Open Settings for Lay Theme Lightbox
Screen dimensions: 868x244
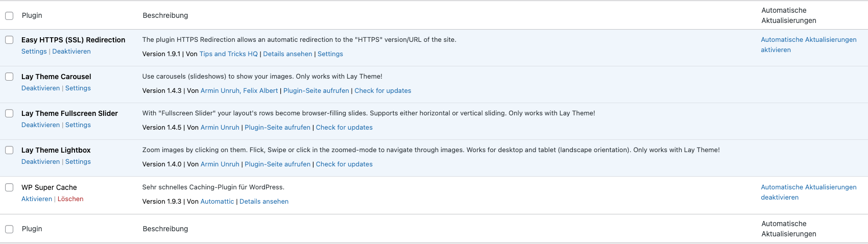coord(78,162)
